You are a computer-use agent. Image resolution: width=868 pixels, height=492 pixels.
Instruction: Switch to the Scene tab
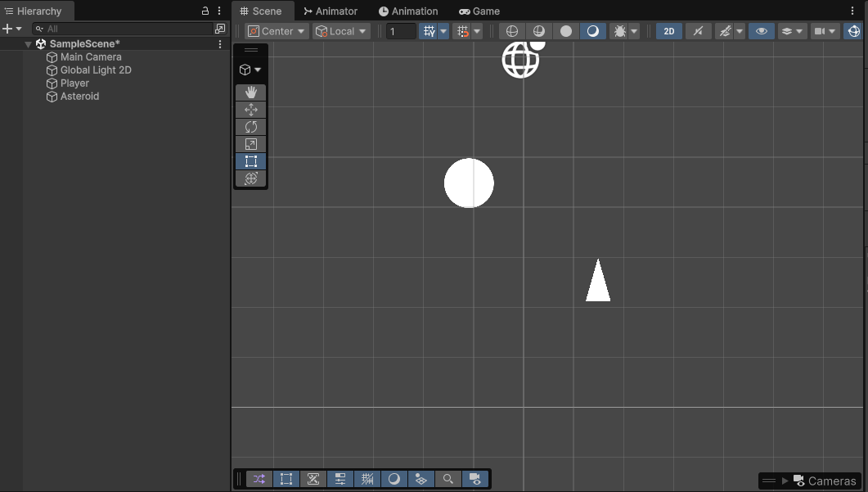261,11
